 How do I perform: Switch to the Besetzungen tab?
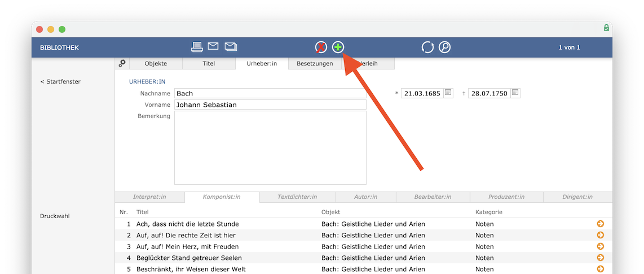click(315, 63)
